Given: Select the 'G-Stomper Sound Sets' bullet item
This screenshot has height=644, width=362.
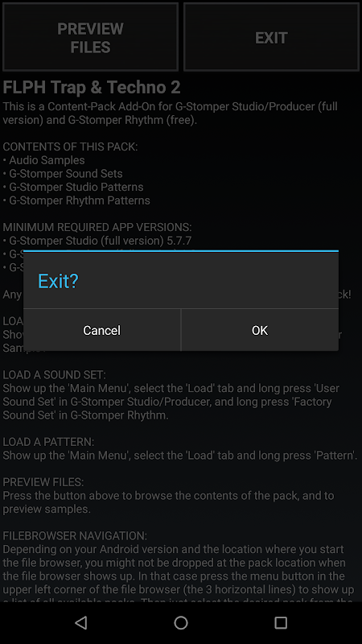Looking at the screenshot, I should coord(63,174).
